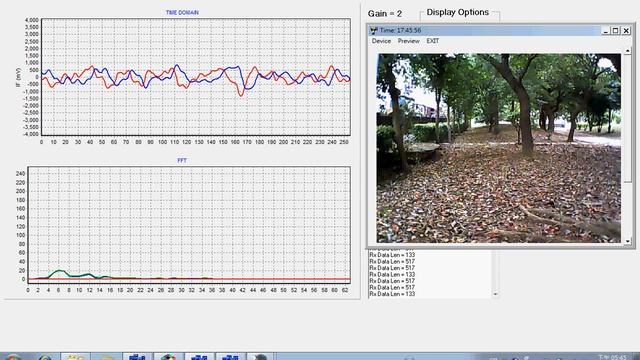Image resolution: width=640 pixels, height=360 pixels.
Task: Click the camera preview image of trees
Action: pyautogui.click(x=499, y=148)
